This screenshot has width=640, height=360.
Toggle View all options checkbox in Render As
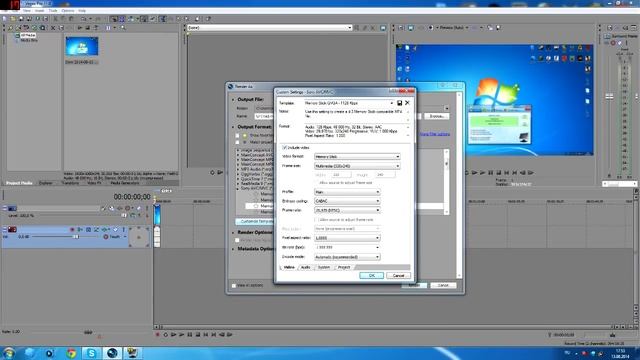coord(234,285)
